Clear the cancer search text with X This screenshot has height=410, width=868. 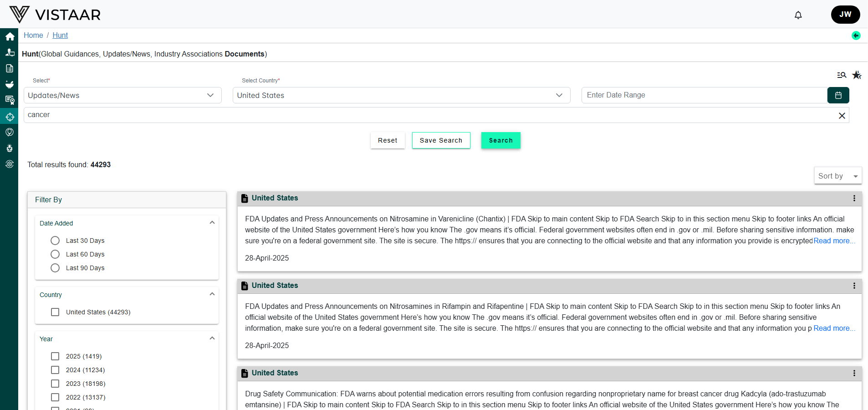pyautogui.click(x=842, y=116)
